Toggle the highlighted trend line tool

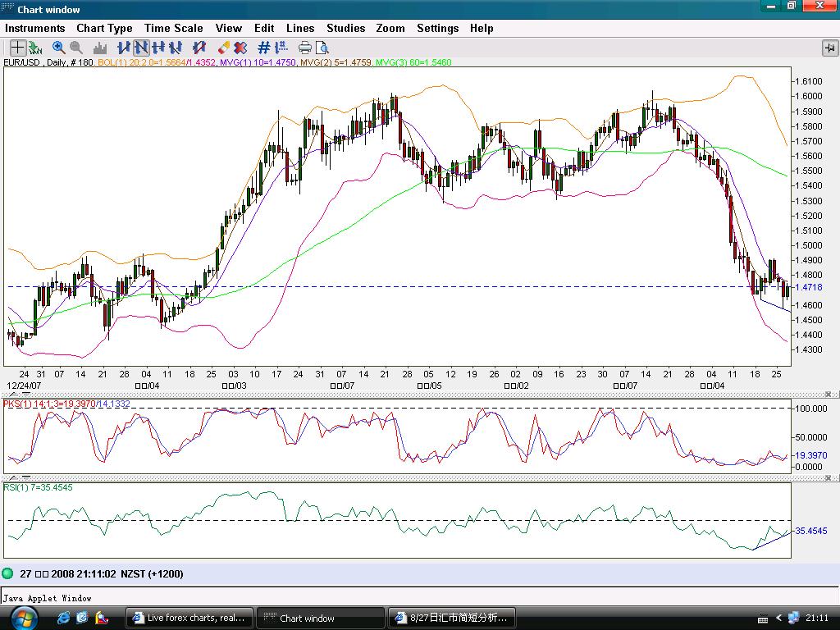(141, 48)
